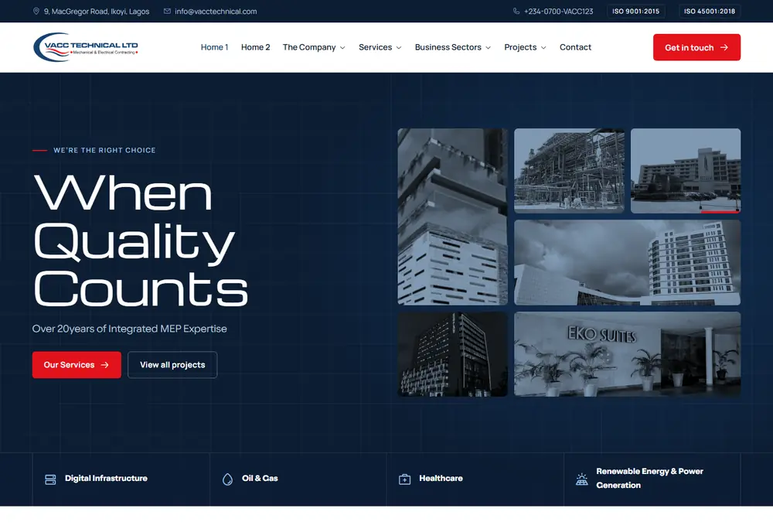Open the tall tower building thumbnail
The image size is (773, 532).
click(x=452, y=217)
